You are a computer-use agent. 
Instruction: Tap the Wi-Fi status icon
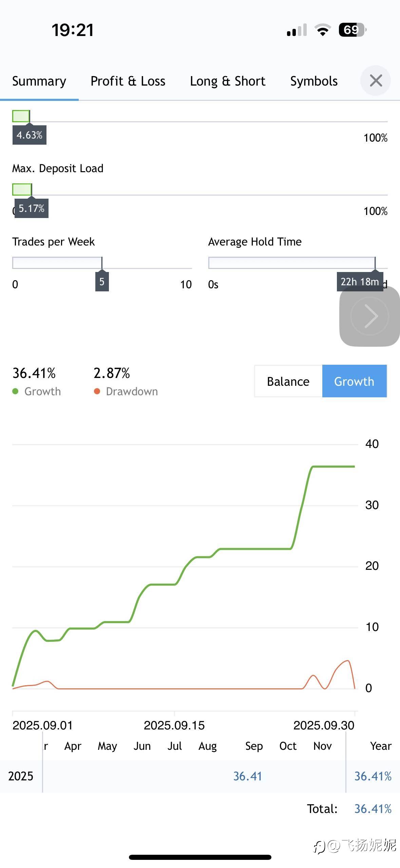(323, 30)
